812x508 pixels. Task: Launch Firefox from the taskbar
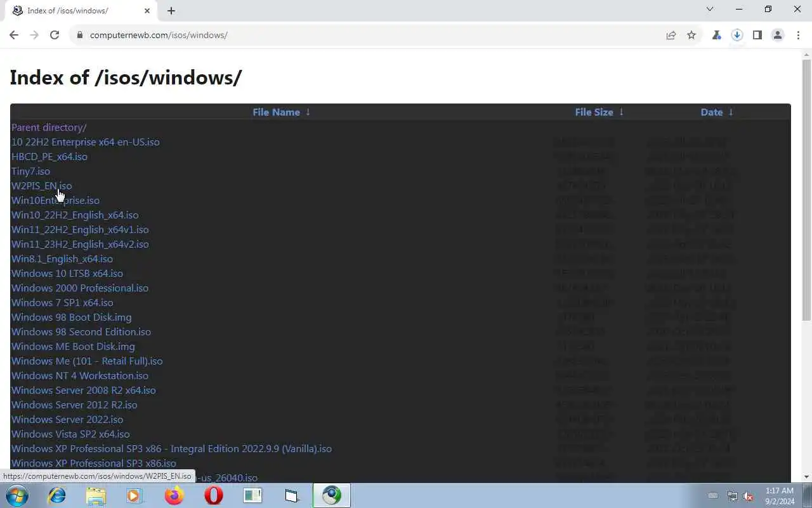coord(174,495)
